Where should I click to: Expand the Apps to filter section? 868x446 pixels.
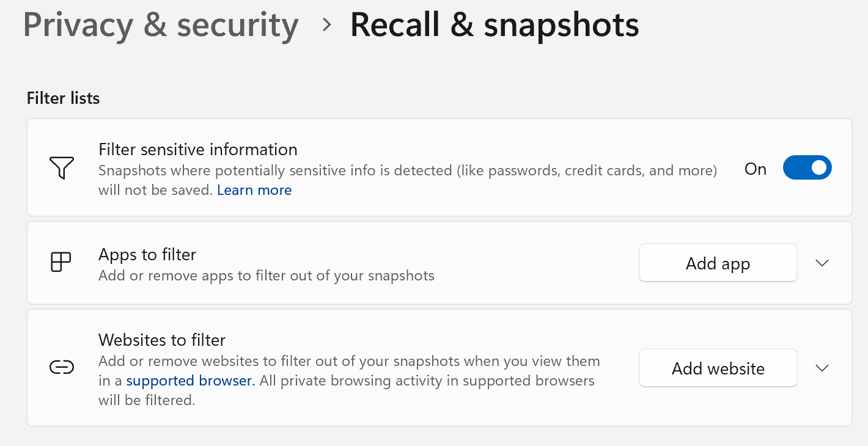pyautogui.click(x=822, y=263)
